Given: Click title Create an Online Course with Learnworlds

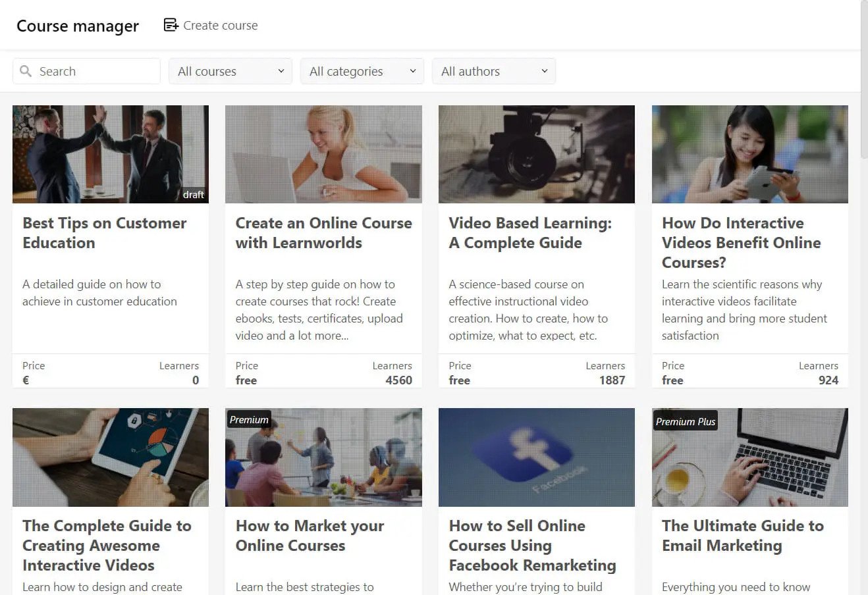Looking at the screenshot, I should point(323,233).
